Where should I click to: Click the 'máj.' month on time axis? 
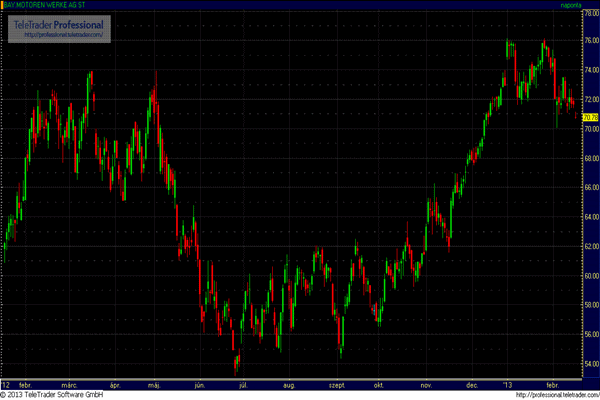click(x=153, y=384)
